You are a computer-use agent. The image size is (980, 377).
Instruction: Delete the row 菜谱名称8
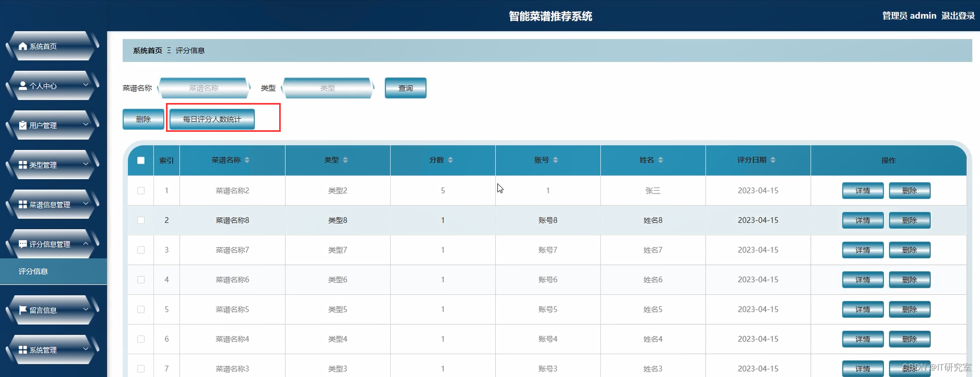coord(909,220)
